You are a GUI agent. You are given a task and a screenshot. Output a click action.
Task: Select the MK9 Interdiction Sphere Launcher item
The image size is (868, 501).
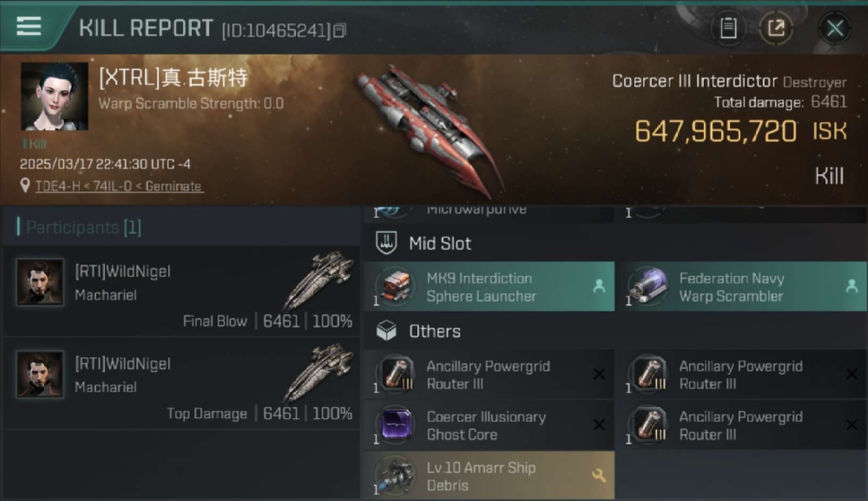click(489, 287)
